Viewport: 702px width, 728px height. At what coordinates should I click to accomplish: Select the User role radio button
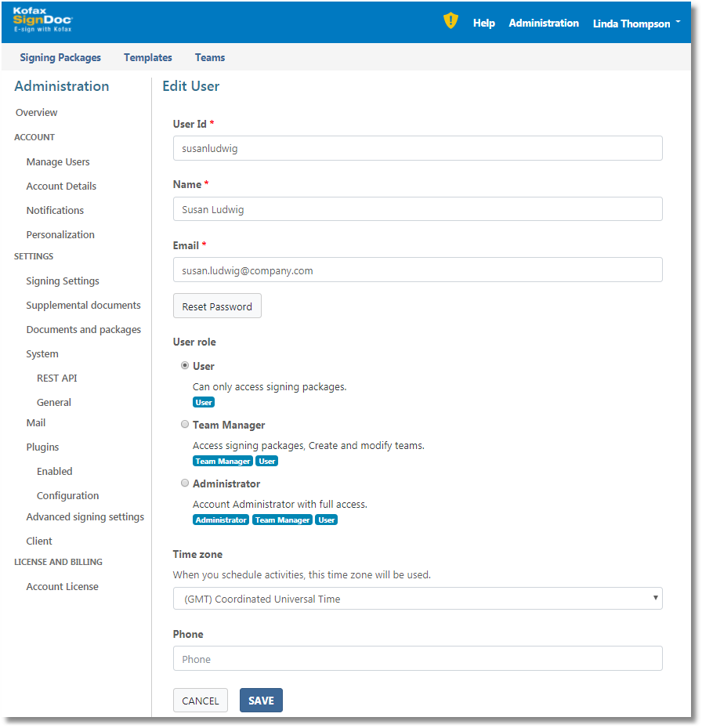point(185,365)
